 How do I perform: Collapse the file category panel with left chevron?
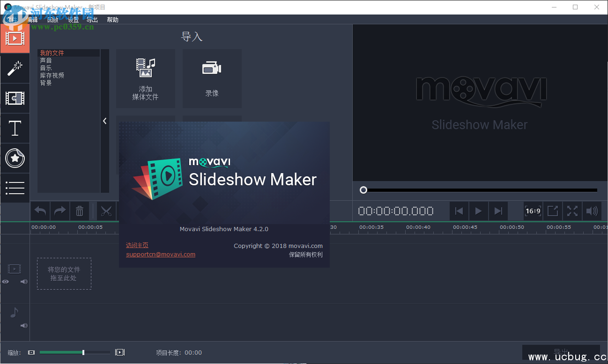pyautogui.click(x=104, y=120)
